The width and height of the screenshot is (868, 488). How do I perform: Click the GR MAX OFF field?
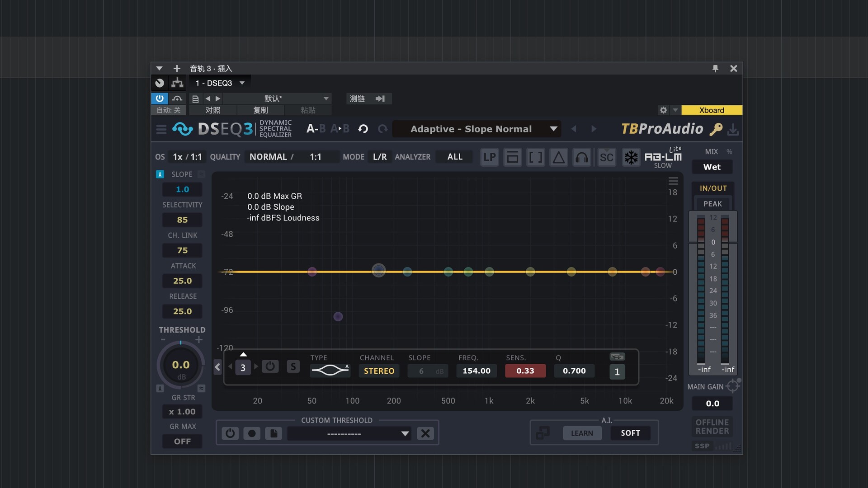click(x=182, y=441)
